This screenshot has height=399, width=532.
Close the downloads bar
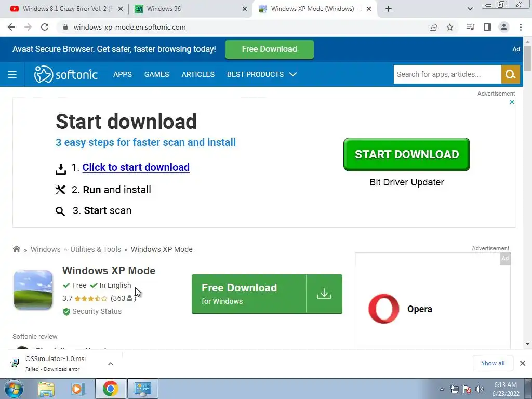pyautogui.click(x=523, y=363)
